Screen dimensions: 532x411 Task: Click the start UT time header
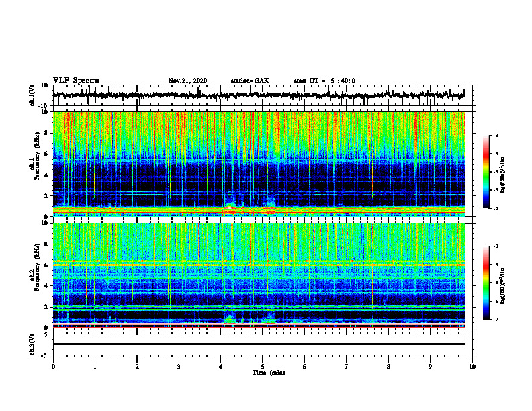[x=324, y=81]
